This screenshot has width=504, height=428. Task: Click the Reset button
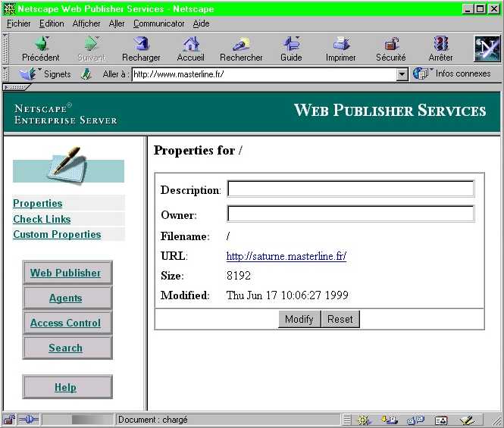coord(340,319)
